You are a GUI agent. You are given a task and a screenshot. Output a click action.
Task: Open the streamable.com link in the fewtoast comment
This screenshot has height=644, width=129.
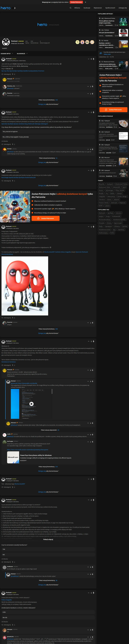pyautogui.click(x=28, y=383)
